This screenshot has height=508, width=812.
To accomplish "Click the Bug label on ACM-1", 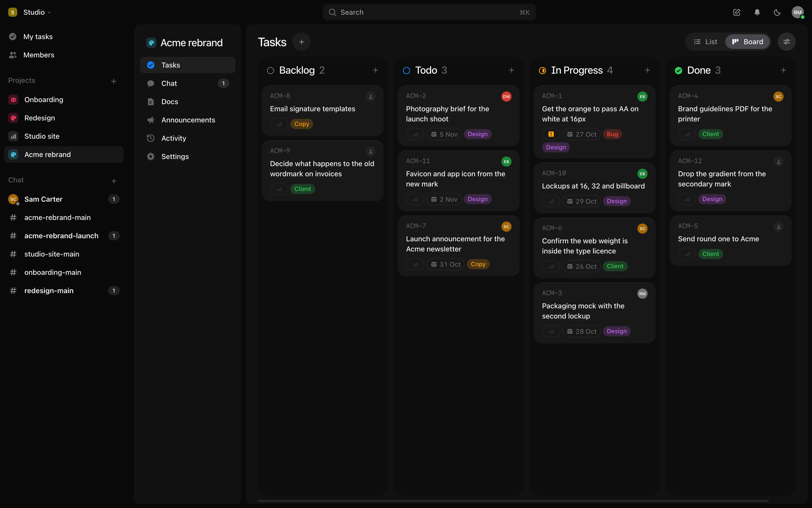I will point(612,134).
